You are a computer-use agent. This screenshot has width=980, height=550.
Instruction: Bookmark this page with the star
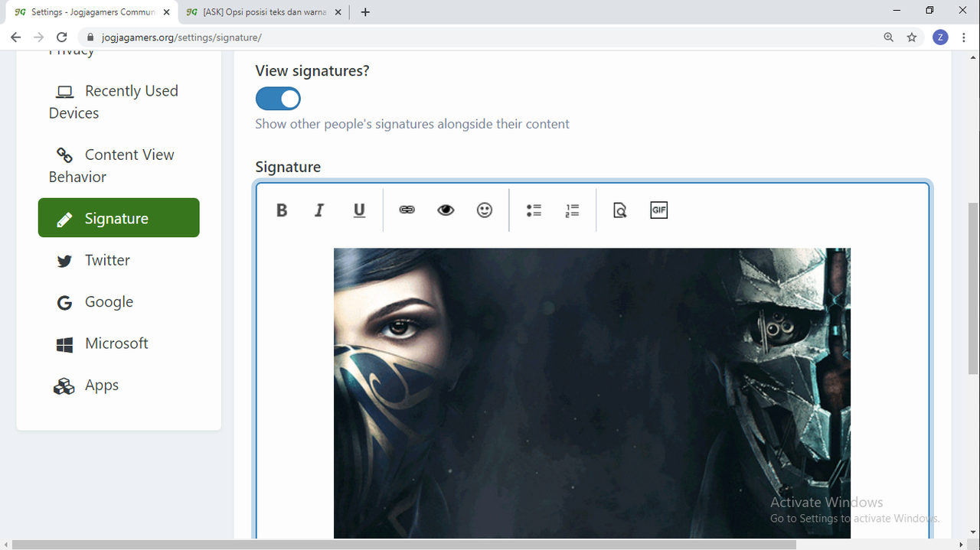point(912,37)
